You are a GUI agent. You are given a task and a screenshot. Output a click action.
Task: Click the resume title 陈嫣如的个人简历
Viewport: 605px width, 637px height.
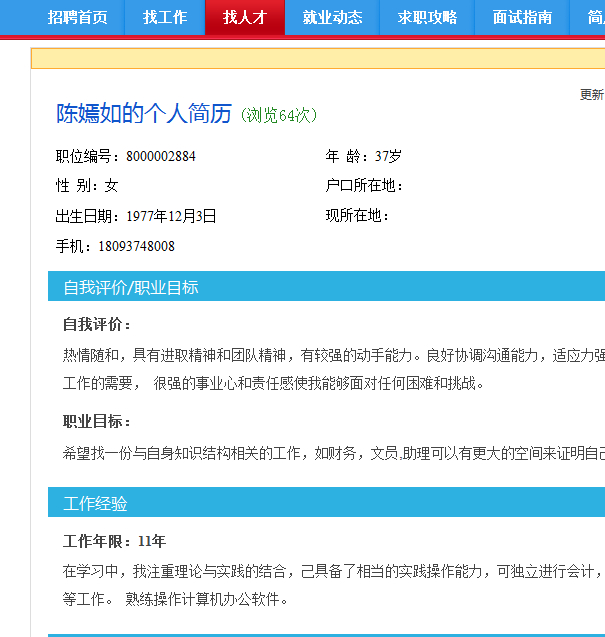click(144, 114)
